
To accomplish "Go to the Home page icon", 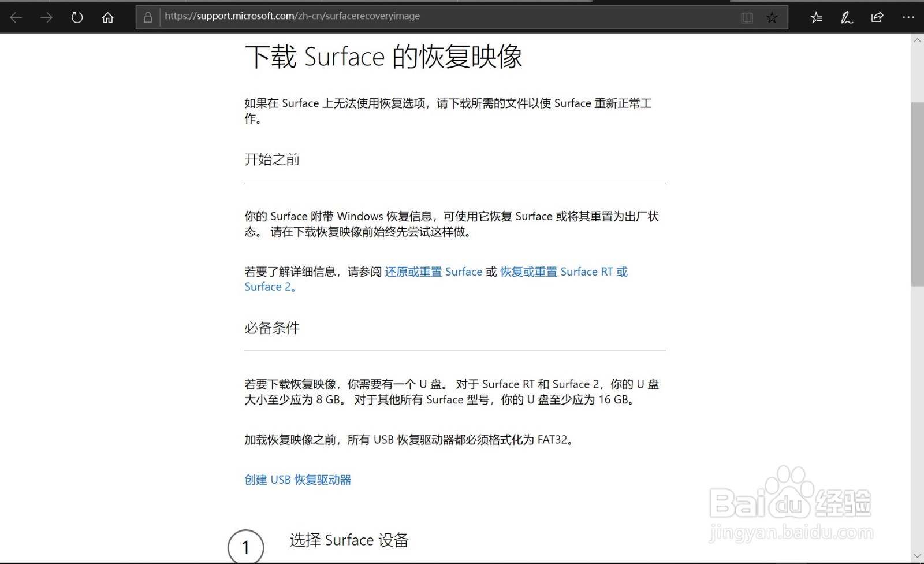I will tap(107, 17).
